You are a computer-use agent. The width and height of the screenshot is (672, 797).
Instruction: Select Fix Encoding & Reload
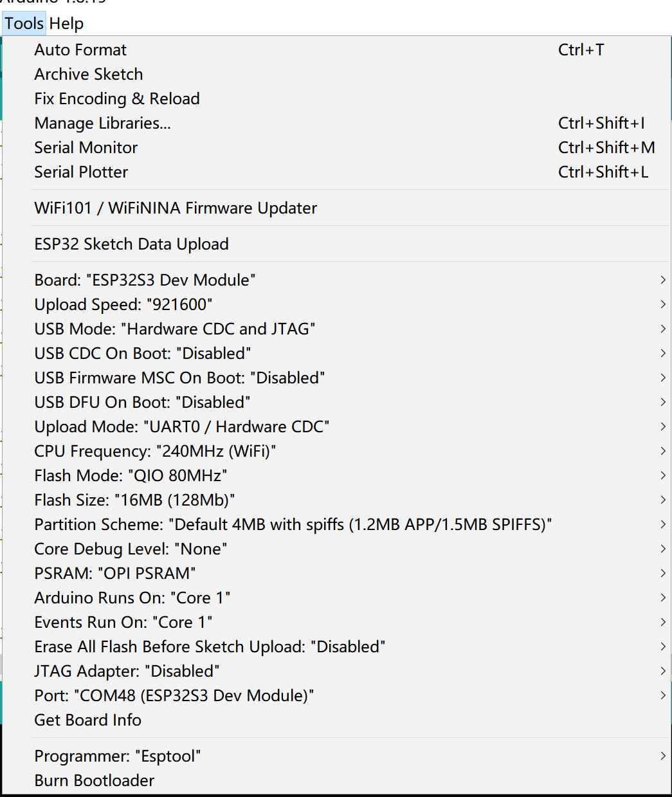point(336,98)
